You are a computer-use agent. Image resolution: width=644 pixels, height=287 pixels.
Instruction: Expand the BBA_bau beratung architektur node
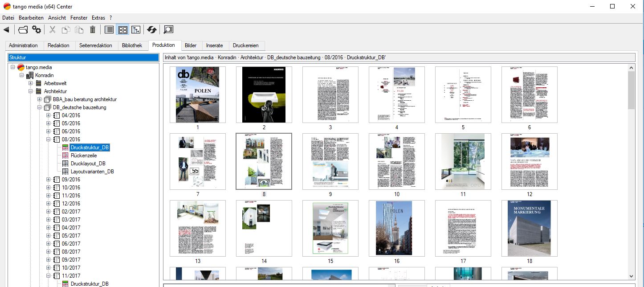[40, 99]
